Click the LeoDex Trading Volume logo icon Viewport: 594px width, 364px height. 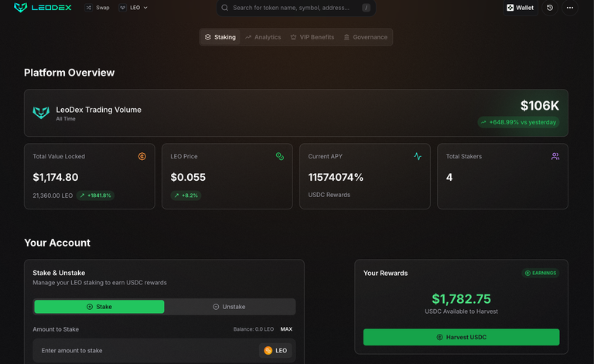coord(41,112)
